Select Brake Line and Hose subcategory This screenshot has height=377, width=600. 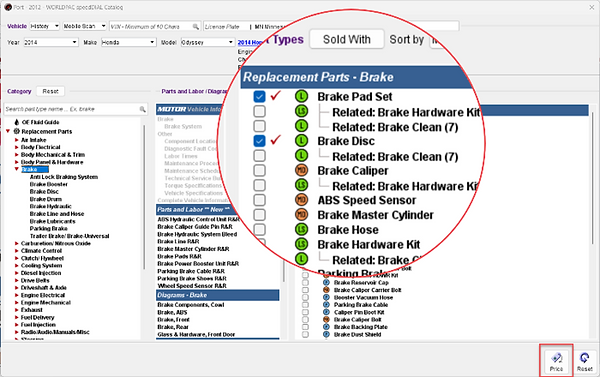(x=57, y=214)
